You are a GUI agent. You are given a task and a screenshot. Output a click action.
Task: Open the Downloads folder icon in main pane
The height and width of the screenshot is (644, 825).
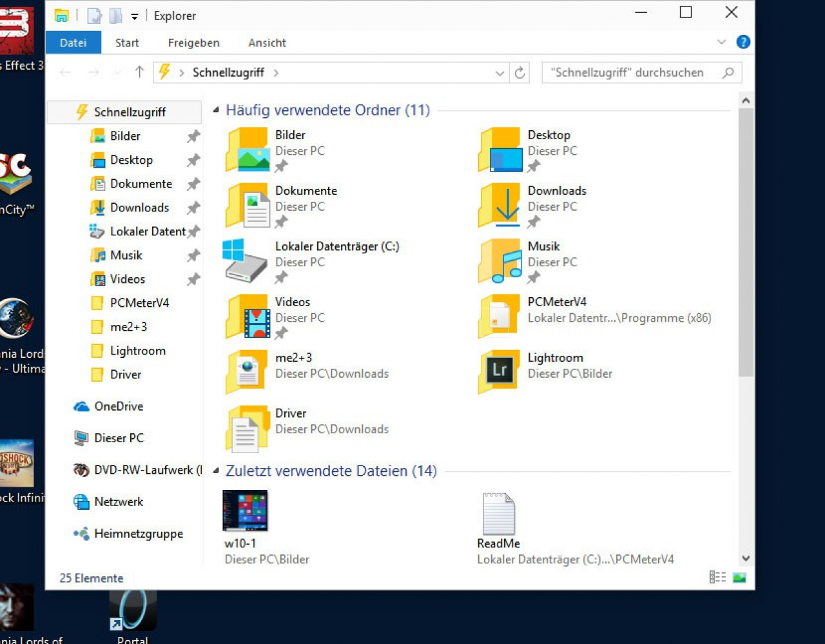pos(500,206)
